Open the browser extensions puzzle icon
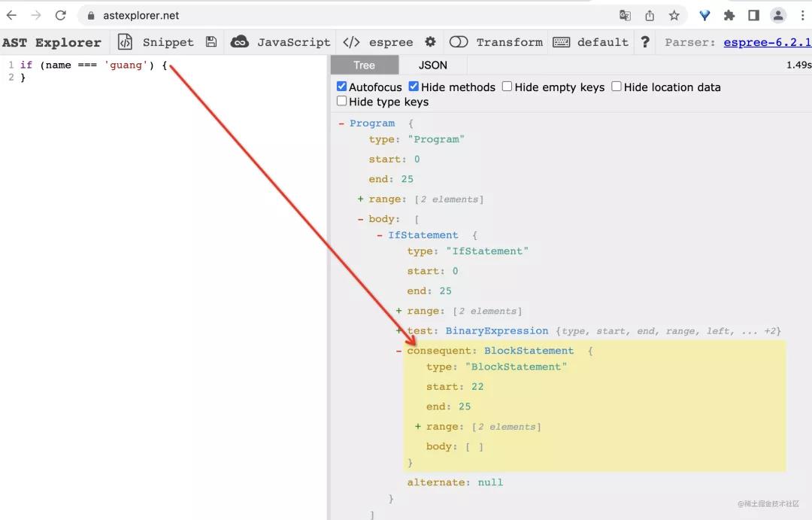This screenshot has height=520, width=812. point(729,15)
